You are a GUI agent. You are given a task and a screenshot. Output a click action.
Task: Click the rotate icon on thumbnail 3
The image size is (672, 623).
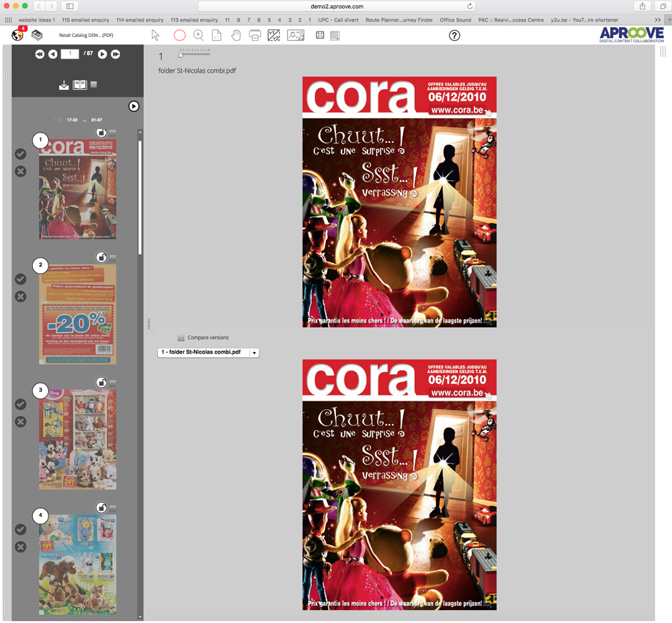(101, 382)
